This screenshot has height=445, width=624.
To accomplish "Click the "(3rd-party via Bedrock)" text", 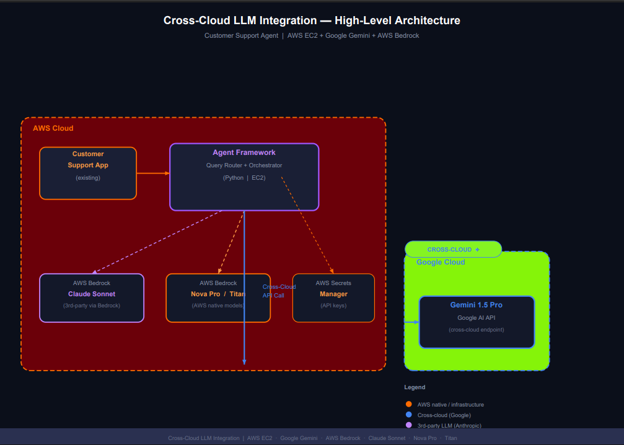I will (x=92, y=306).
